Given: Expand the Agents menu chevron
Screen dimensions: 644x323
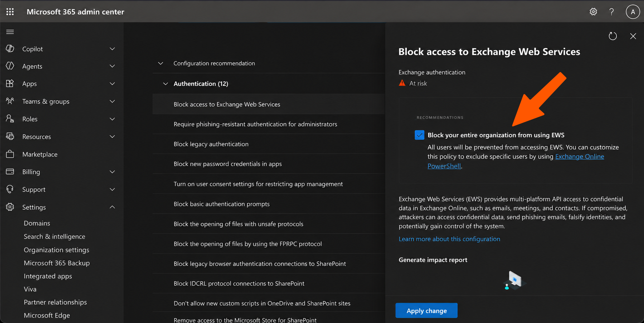Looking at the screenshot, I should (x=112, y=66).
